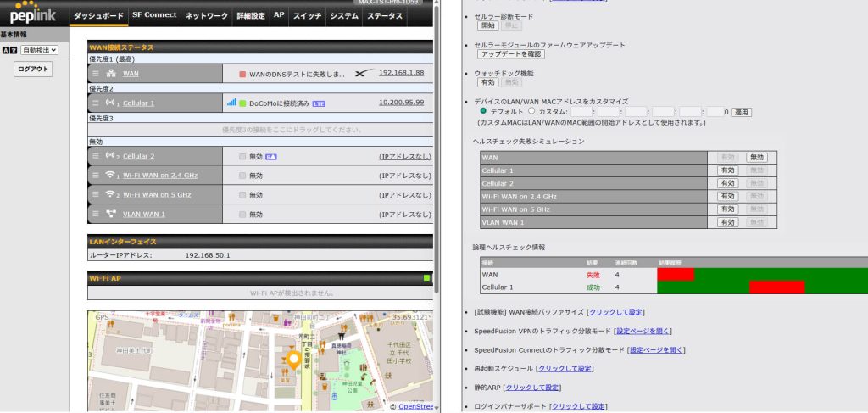Switch to the SF Connect tab
Image resolution: width=868 pixels, height=413 pixels.
(x=154, y=15)
